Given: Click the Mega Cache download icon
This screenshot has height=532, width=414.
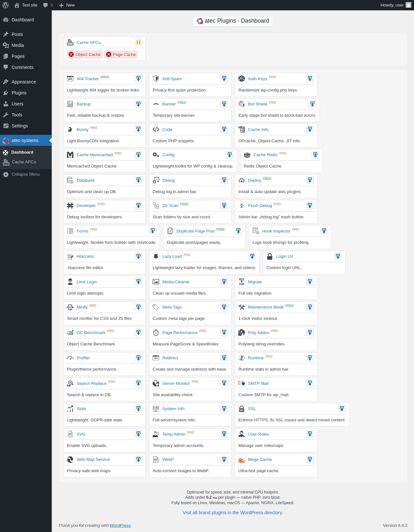Looking at the screenshot, I should click(310, 460).
